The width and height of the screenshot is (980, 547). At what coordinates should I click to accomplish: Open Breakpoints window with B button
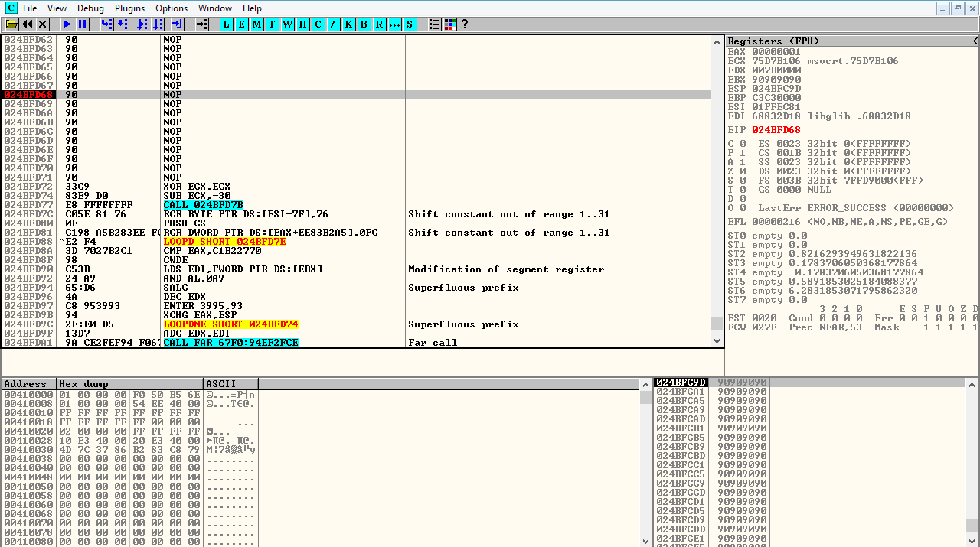pyautogui.click(x=364, y=24)
